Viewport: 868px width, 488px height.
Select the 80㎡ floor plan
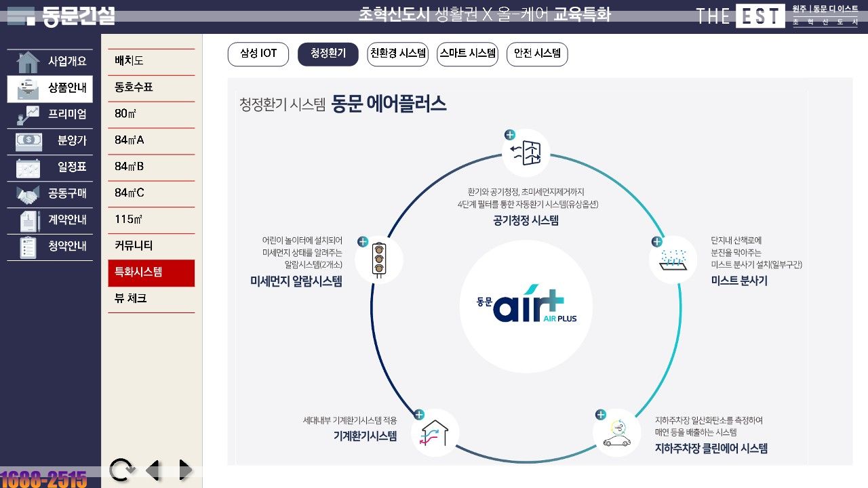(x=151, y=115)
